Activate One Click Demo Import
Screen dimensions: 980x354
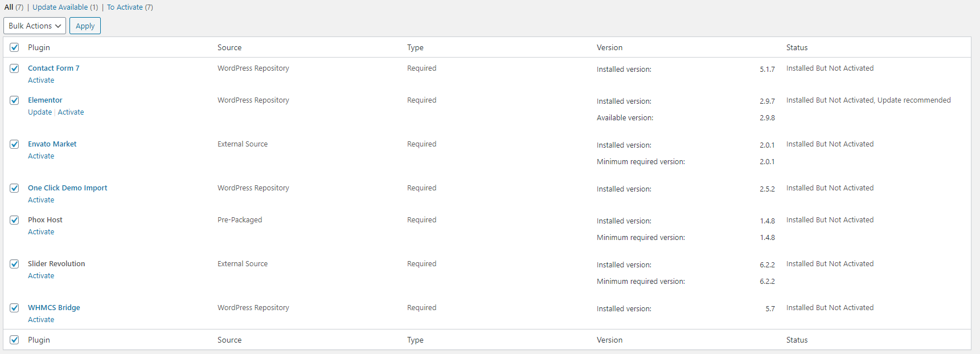[x=41, y=200]
